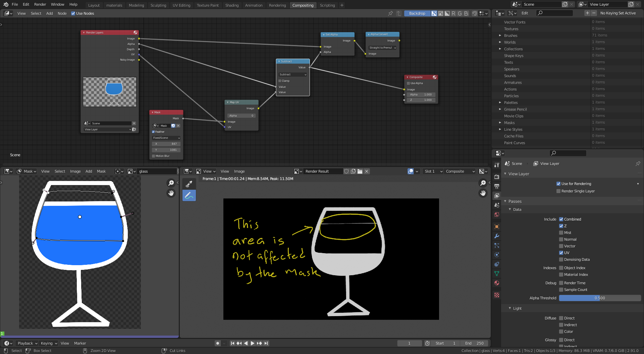This screenshot has width=644, height=354.
Task: Jump to the last frame
Action: (266, 343)
